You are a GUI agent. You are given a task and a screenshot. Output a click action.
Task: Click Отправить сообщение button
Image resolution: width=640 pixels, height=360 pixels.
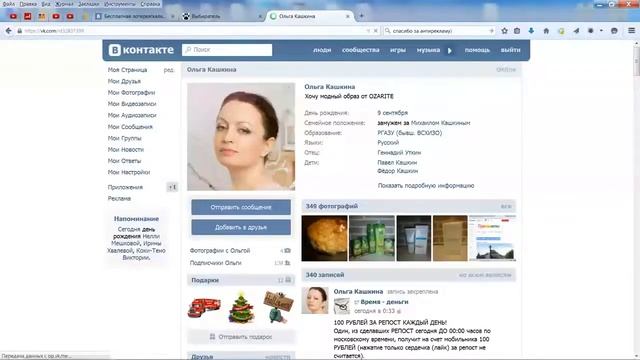tap(241, 207)
